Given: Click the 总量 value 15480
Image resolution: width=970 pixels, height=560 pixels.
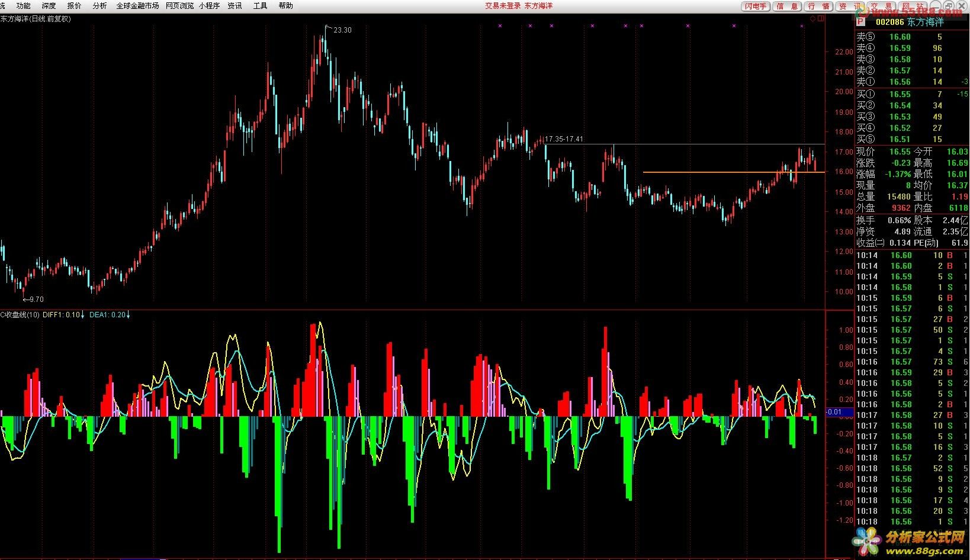Looking at the screenshot, I should click(898, 197).
